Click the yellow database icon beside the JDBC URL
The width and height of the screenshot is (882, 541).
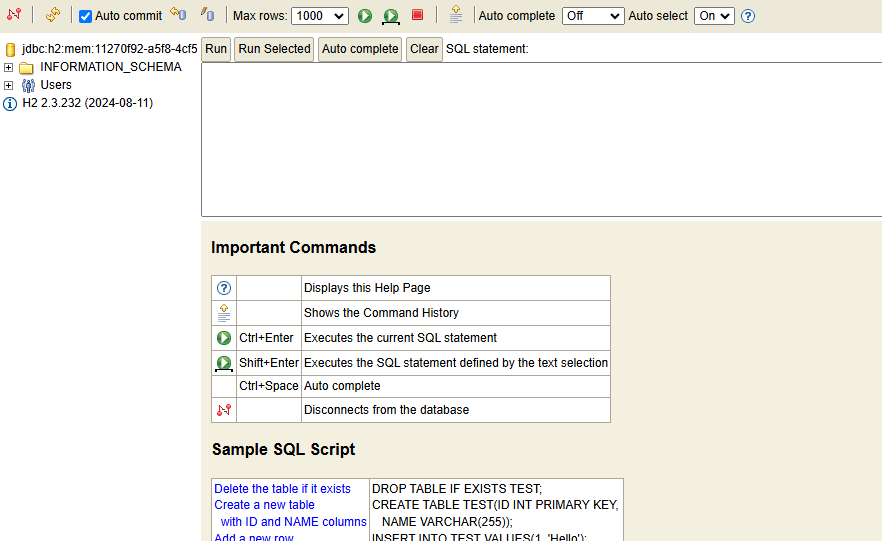[x=11, y=49]
